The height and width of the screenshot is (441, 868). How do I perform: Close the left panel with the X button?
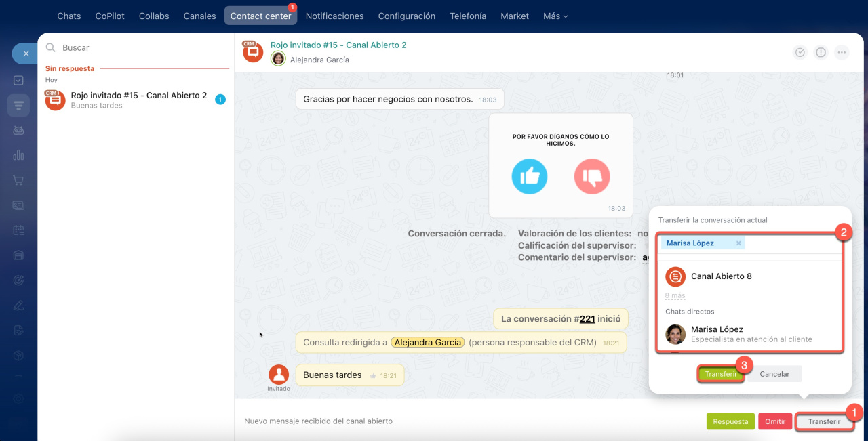click(25, 54)
